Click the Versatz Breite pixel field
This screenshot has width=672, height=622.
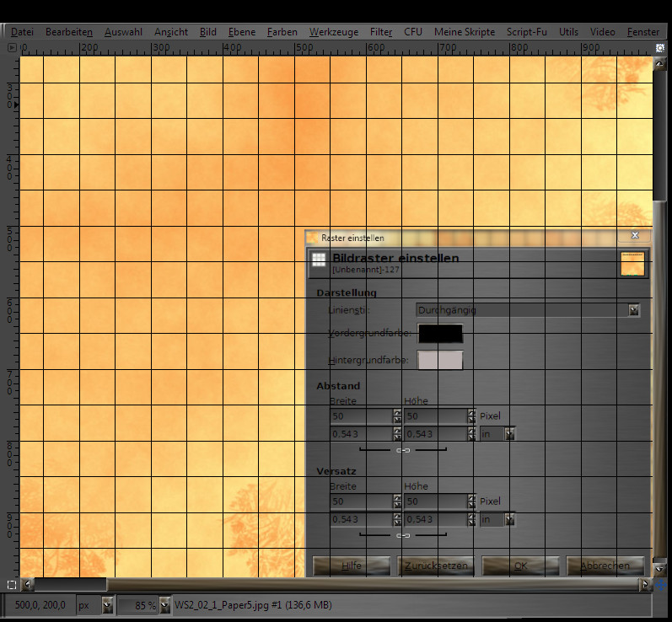pyautogui.click(x=362, y=501)
